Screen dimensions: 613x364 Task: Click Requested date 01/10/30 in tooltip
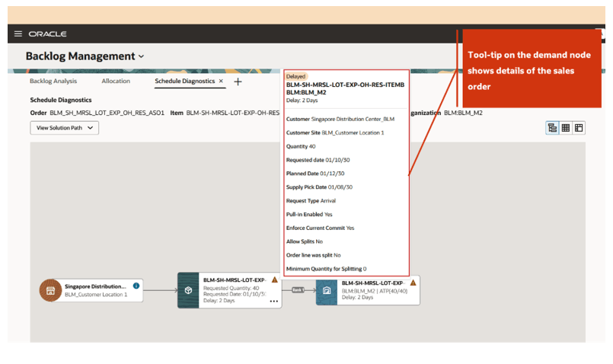(x=318, y=160)
